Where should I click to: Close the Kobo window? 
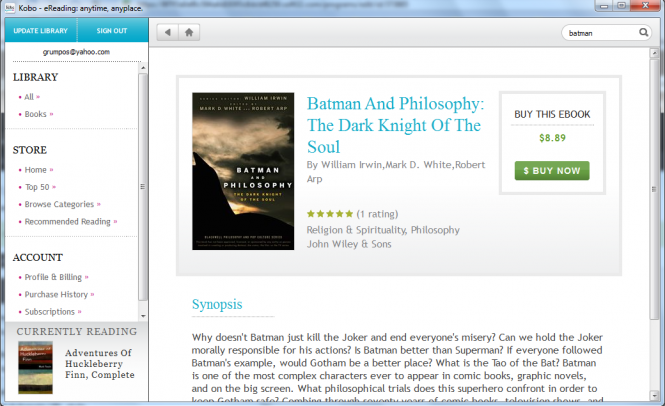(645, 6)
